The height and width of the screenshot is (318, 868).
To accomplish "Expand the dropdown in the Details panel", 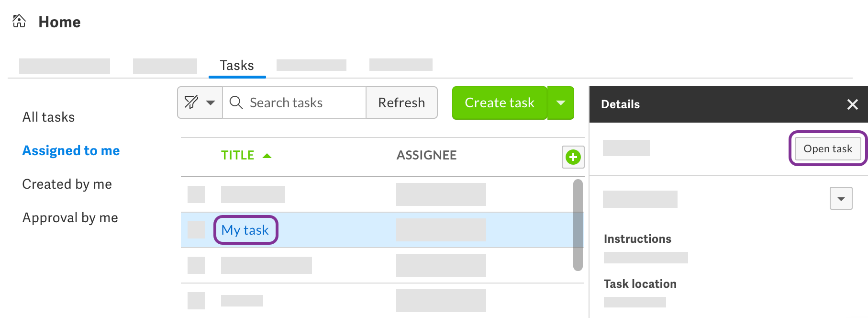I will (x=842, y=198).
